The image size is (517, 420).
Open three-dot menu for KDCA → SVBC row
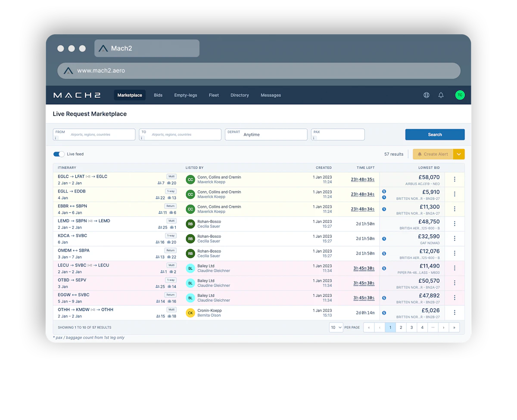pos(455,239)
